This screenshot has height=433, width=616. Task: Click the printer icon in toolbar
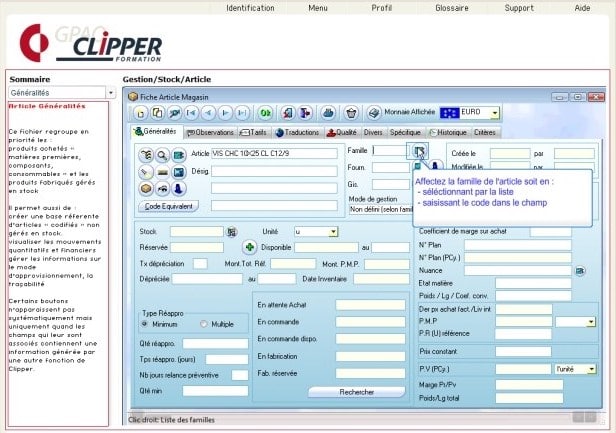coord(374,113)
